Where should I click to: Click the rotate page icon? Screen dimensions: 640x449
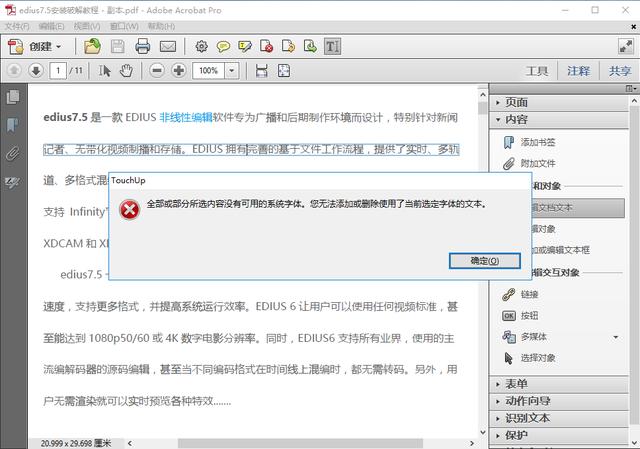point(289,47)
